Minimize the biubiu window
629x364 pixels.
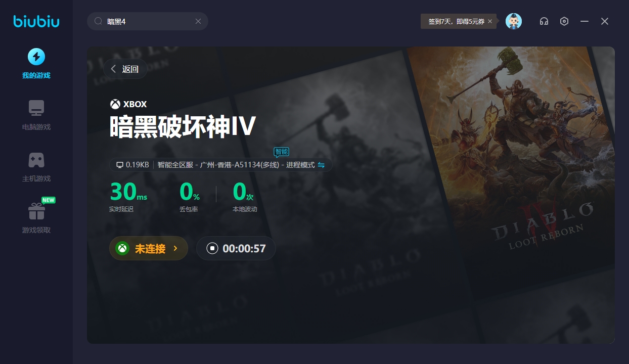pos(585,21)
